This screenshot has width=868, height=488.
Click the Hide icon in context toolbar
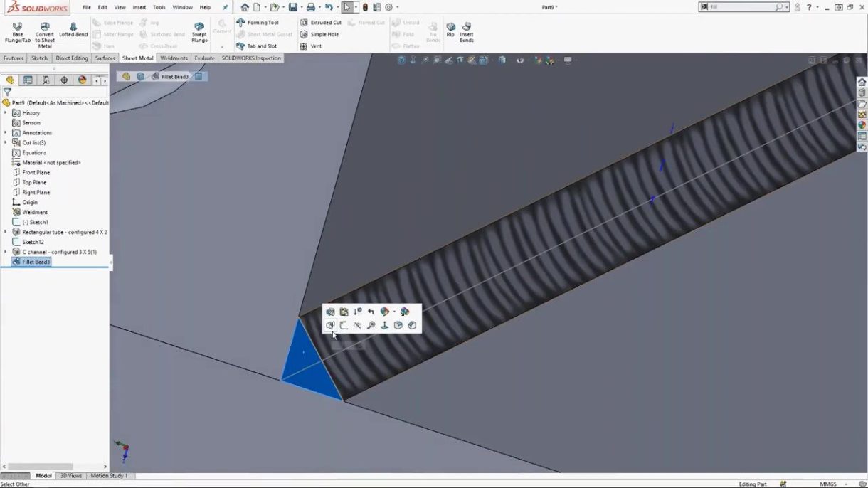(358, 325)
